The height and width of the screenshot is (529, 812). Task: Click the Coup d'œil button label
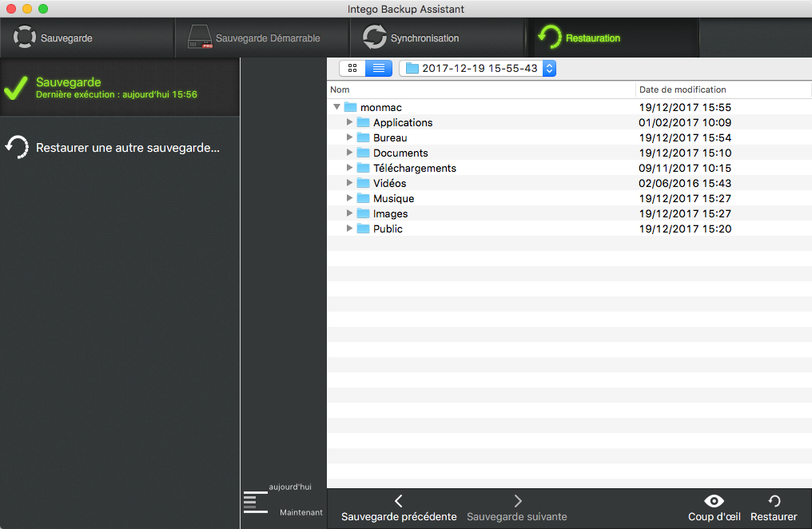tap(714, 516)
